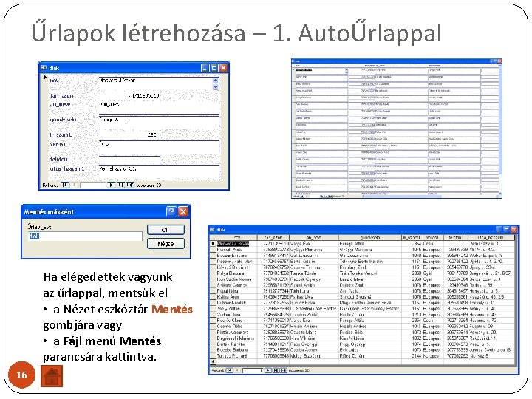Select the gondviselo column header in datasheet
Image resolution: width=532 pixels, height=399 pixels.
tap(370, 237)
